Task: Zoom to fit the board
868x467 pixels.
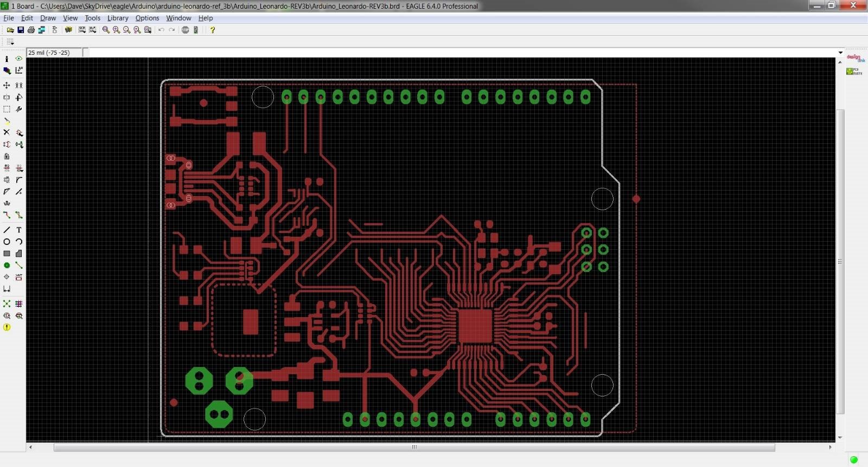Action: click(x=106, y=30)
